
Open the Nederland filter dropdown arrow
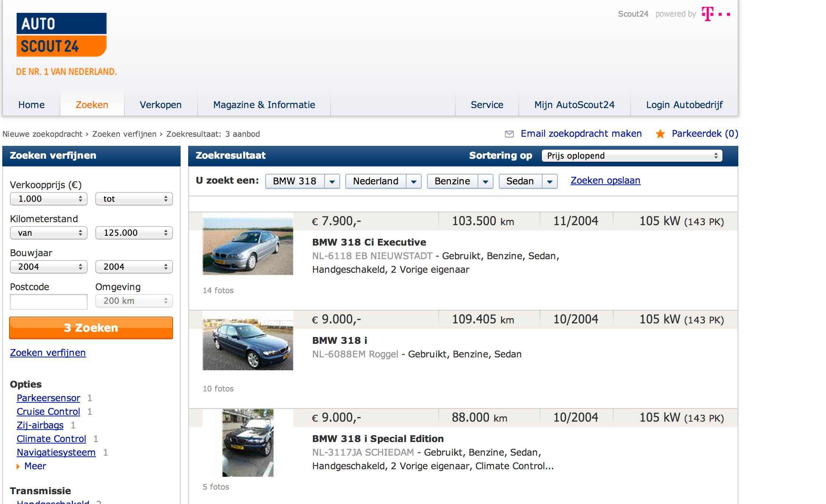tap(414, 181)
